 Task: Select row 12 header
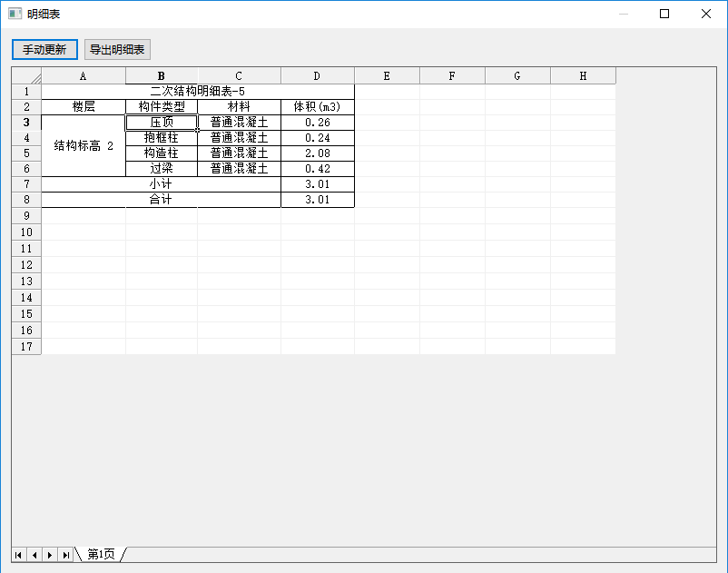tap(26, 264)
